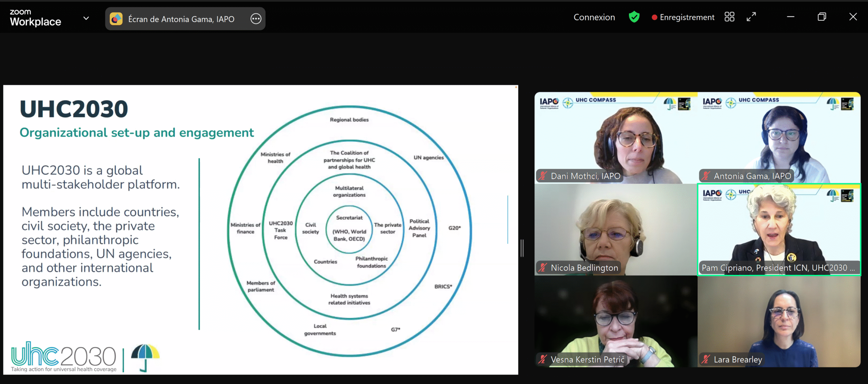The height and width of the screenshot is (384, 868).
Task: Click 'The Coalition of partnerships for UHC' text
Action: click(x=349, y=160)
